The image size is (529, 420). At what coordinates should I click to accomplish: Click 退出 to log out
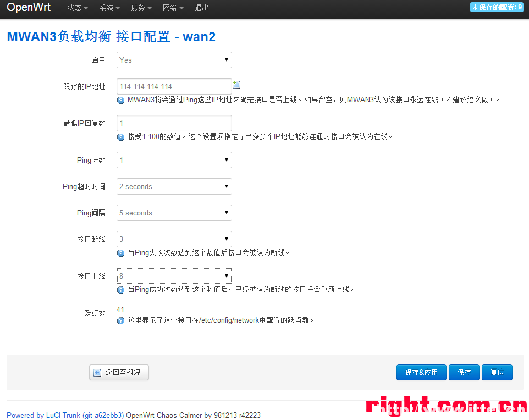[x=202, y=8]
